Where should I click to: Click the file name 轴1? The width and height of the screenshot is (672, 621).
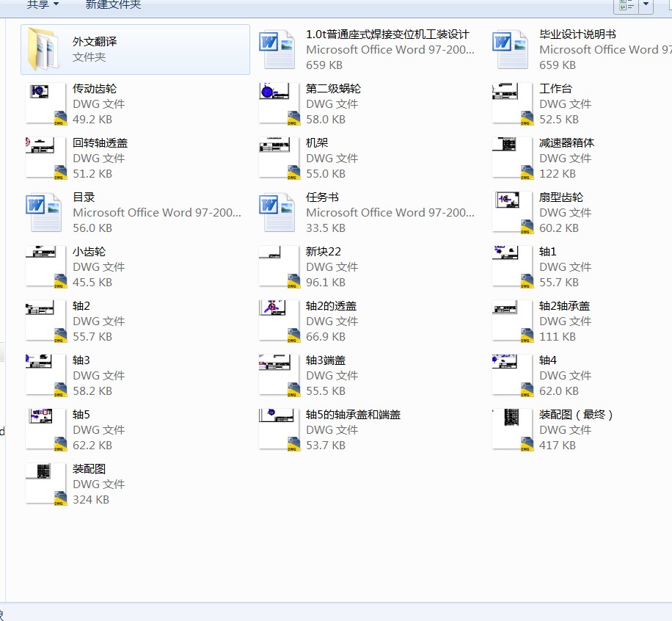pyautogui.click(x=548, y=252)
